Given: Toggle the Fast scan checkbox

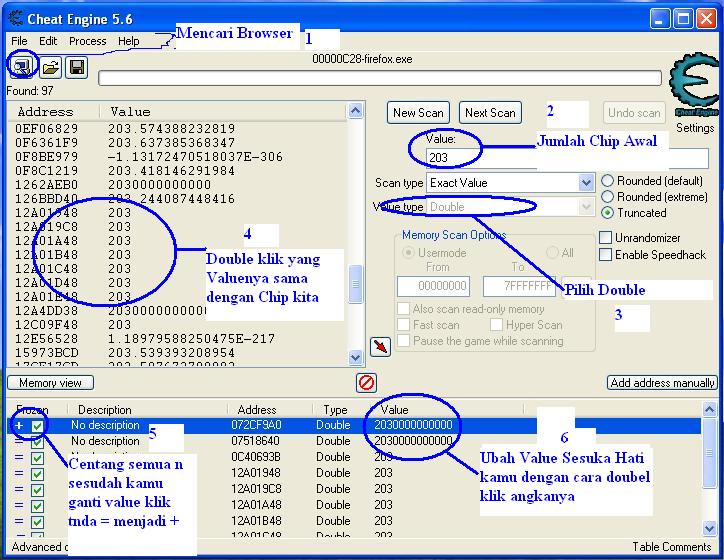Looking at the screenshot, I should (404, 325).
